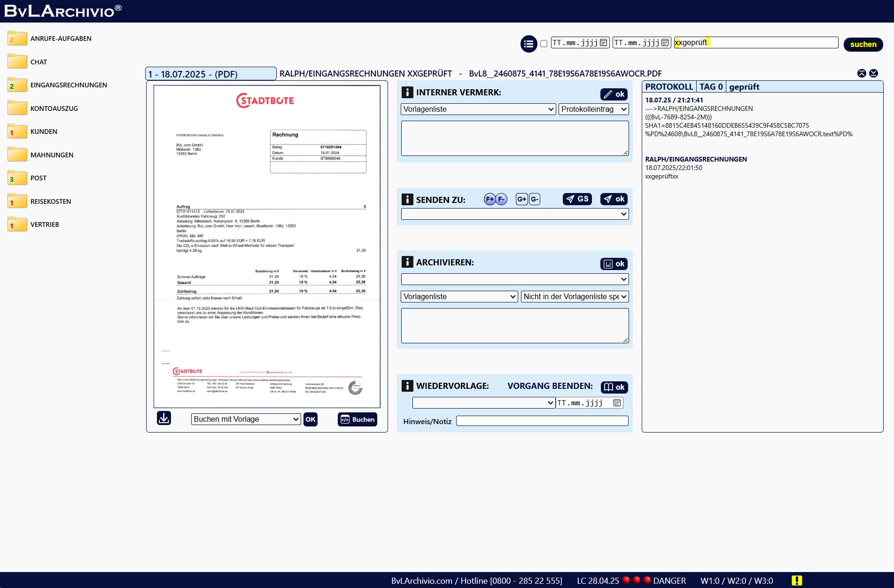
Task: Click the Stadtbote invoice preview thumbnail
Action: click(x=267, y=247)
